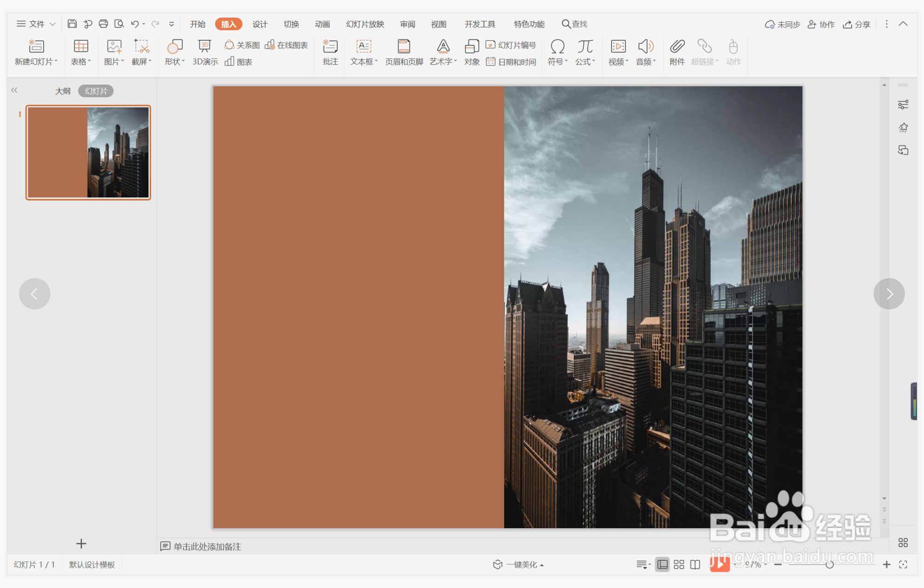The width and height of the screenshot is (924, 588).
Task: Click the zoom in plus button
Action: coord(886,564)
